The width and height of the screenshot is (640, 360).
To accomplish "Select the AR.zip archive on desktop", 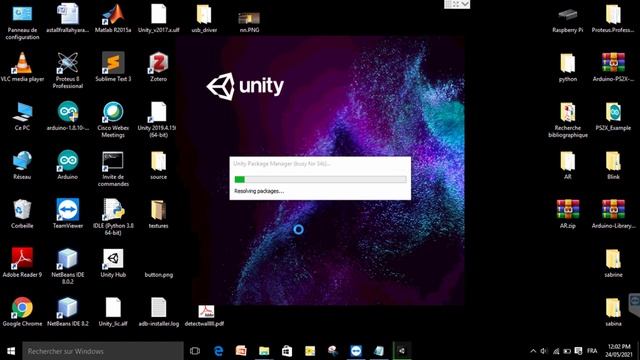I will (568, 214).
